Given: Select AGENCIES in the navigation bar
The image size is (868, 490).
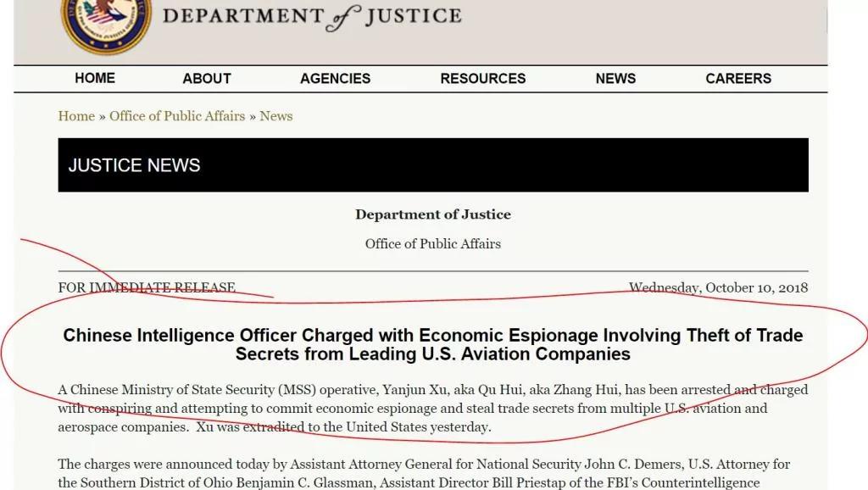Looking at the screenshot, I should coord(335,79).
